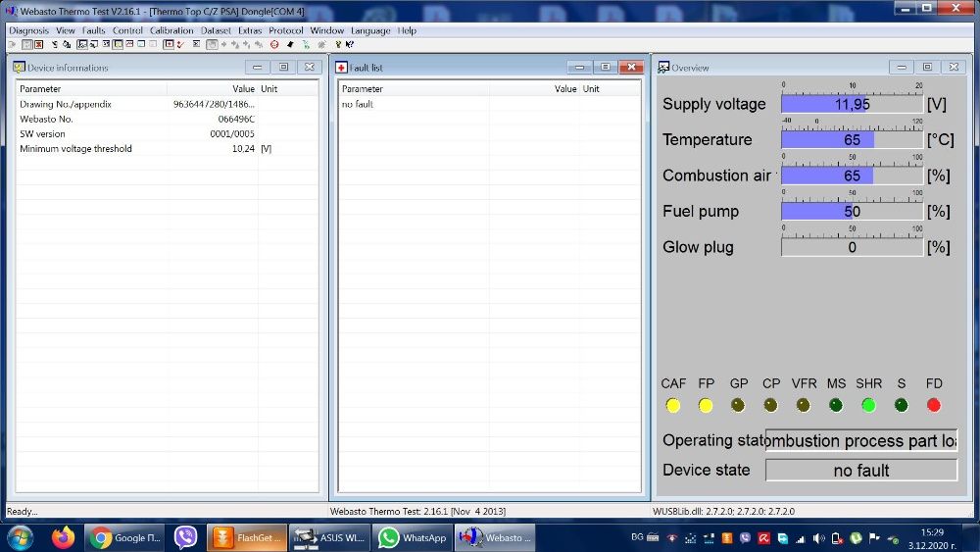Image resolution: width=980 pixels, height=552 pixels.
Task: Click the red circular face toolbar icon
Action: (274, 44)
